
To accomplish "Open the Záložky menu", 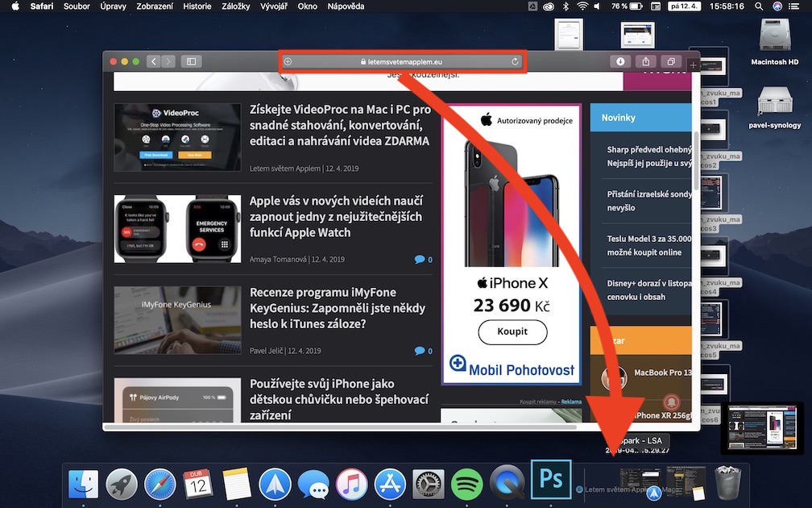I will pyautogui.click(x=235, y=6).
